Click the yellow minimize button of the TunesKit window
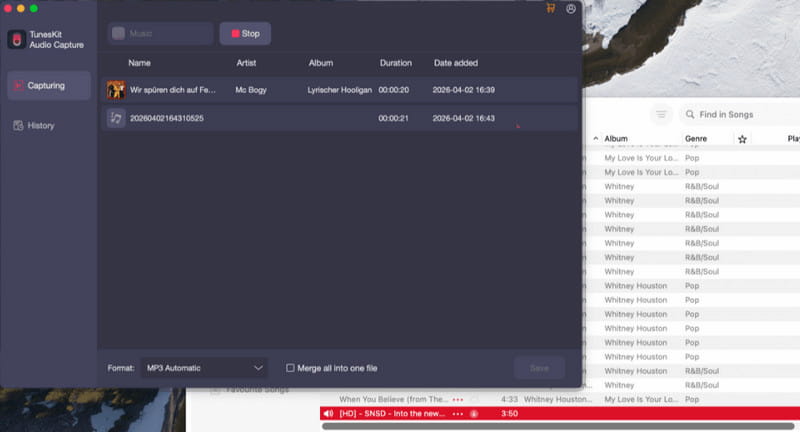This screenshot has width=800, height=432. pos(20,8)
